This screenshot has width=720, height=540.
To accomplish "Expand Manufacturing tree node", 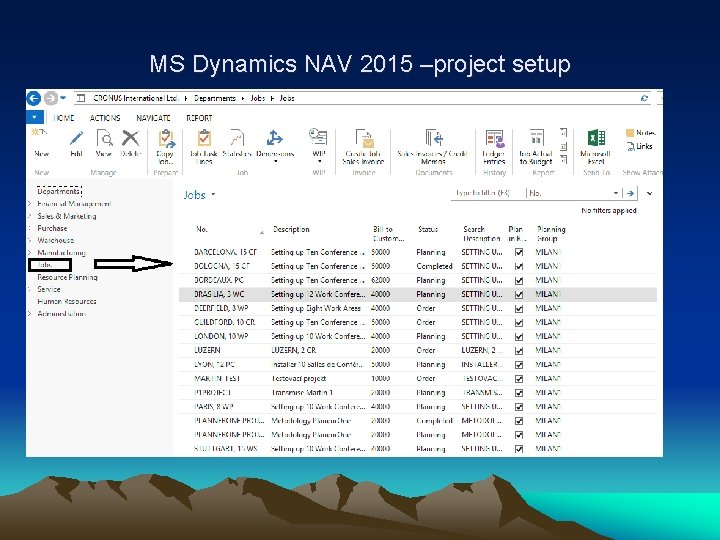I will pos(30,253).
